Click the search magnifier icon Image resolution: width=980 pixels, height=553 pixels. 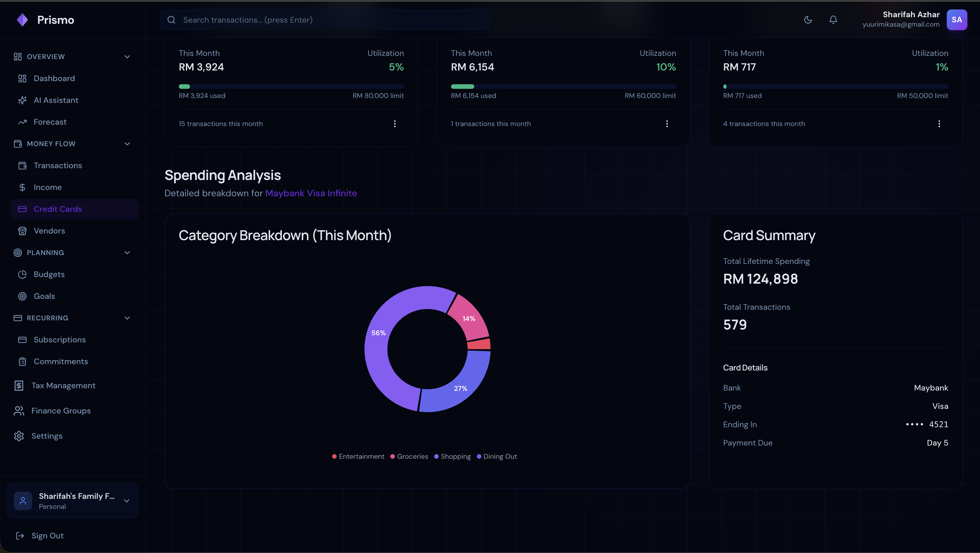(x=171, y=20)
